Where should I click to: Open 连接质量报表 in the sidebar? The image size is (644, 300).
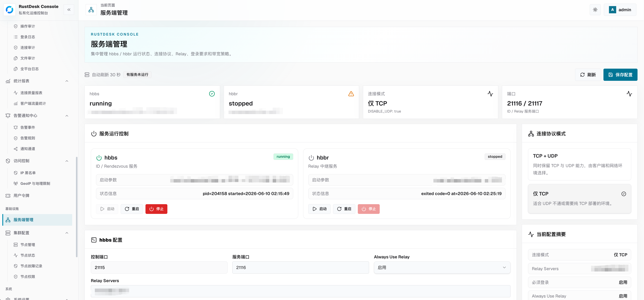click(x=31, y=93)
